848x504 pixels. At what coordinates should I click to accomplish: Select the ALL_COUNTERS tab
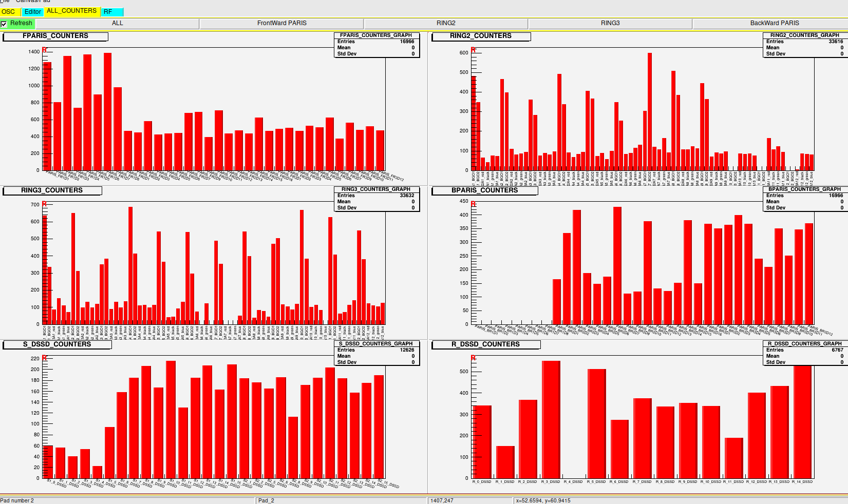tap(71, 11)
